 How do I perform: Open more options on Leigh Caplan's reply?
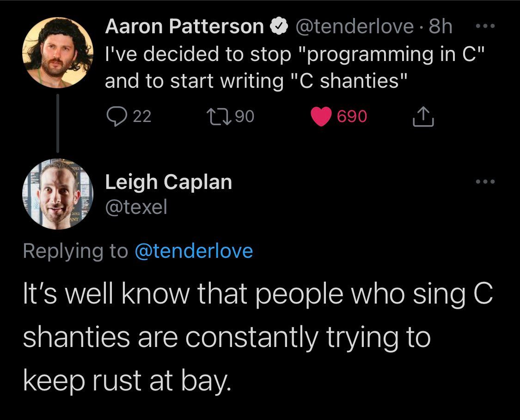(485, 182)
